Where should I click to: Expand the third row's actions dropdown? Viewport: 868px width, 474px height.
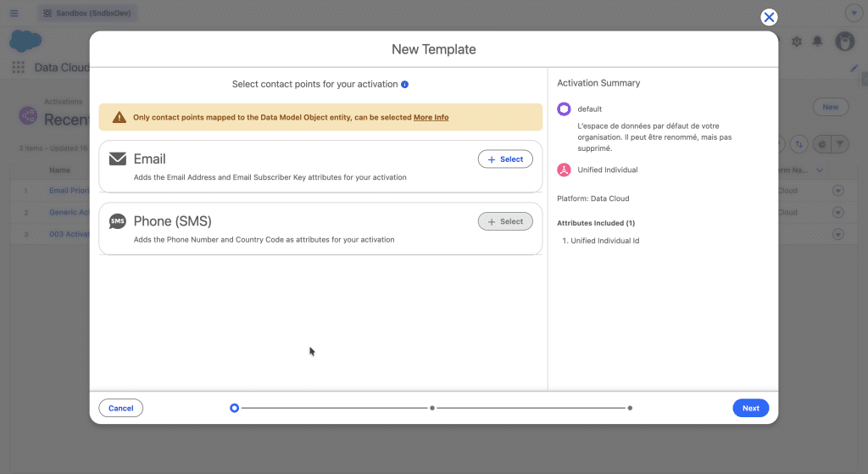pyautogui.click(x=838, y=234)
